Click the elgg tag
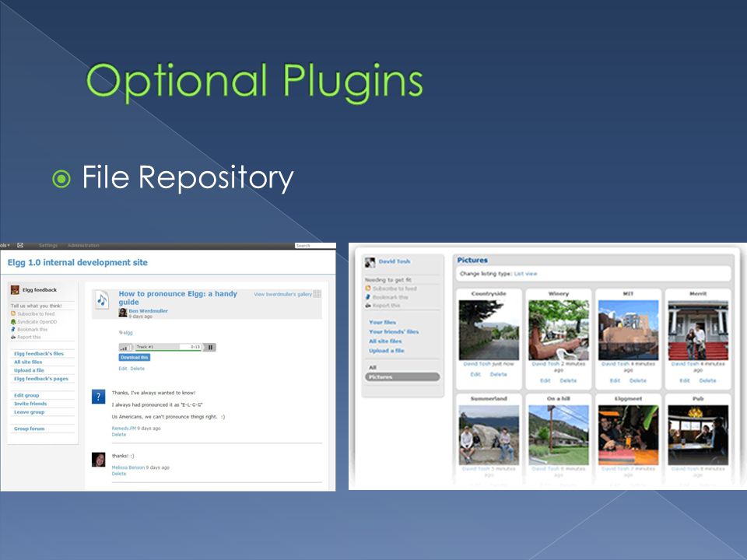 pyautogui.click(x=128, y=333)
